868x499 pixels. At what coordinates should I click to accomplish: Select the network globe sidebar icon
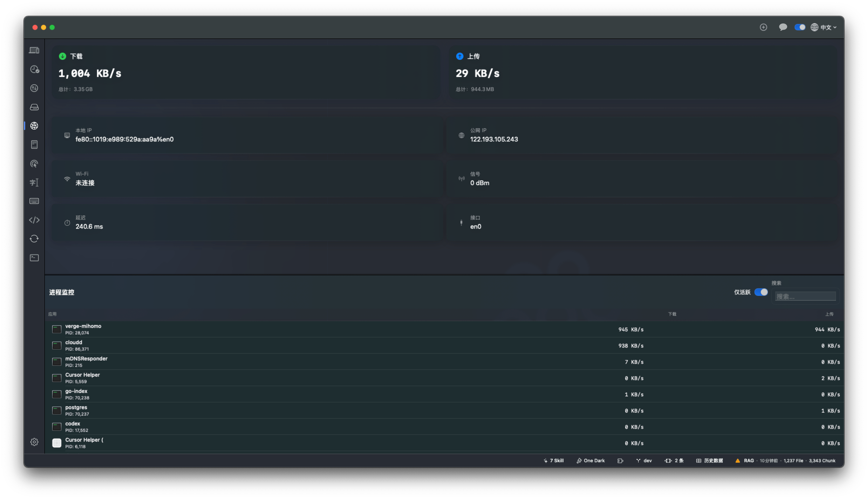34,126
